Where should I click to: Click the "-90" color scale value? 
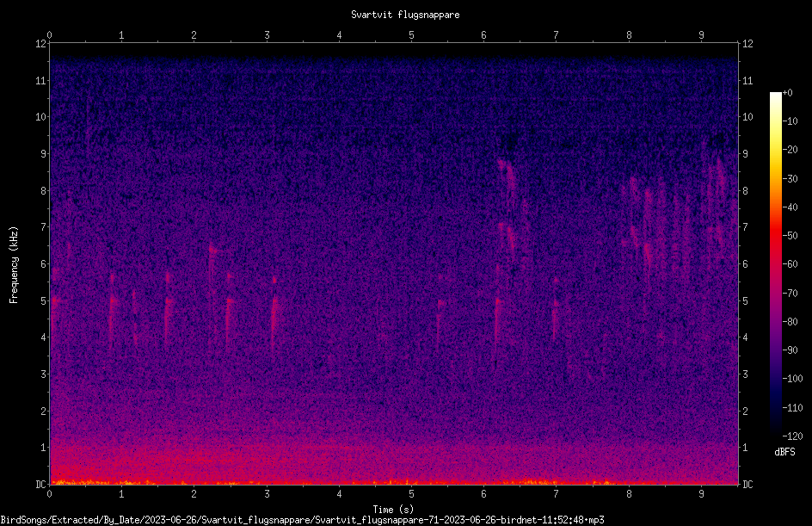tap(790, 350)
